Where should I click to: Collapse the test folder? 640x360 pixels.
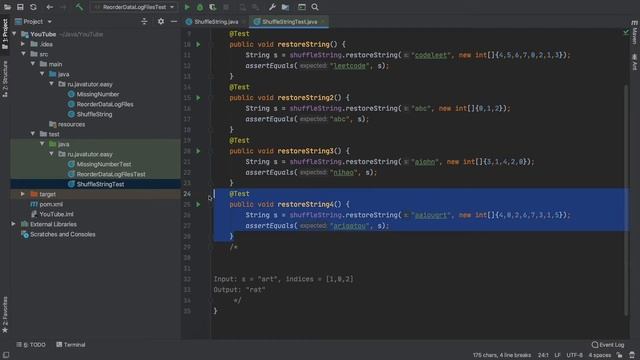[x=33, y=134]
